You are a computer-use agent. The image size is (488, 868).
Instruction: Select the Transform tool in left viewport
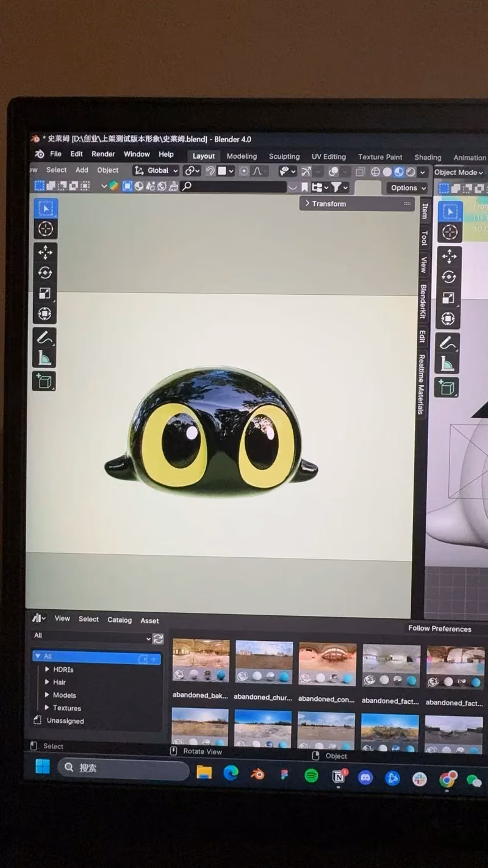(x=45, y=314)
